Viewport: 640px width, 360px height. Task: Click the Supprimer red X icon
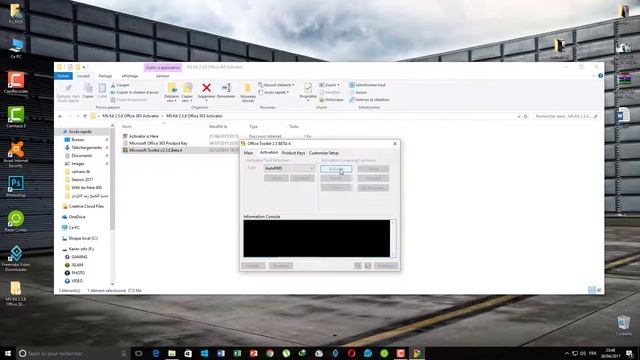pyautogui.click(x=207, y=88)
